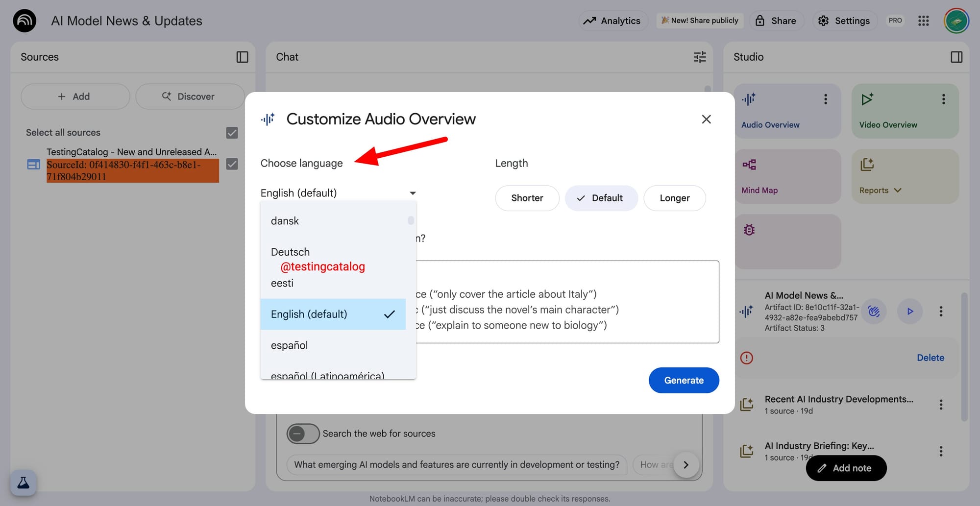Click the emerging AI models suggestion chip
Viewport: 980px width, 506px height.
456,464
